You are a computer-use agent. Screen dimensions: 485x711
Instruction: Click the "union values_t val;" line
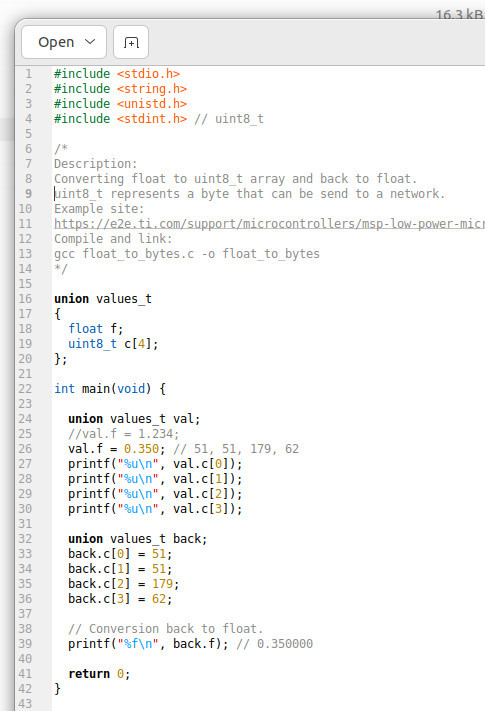(134, 419)
